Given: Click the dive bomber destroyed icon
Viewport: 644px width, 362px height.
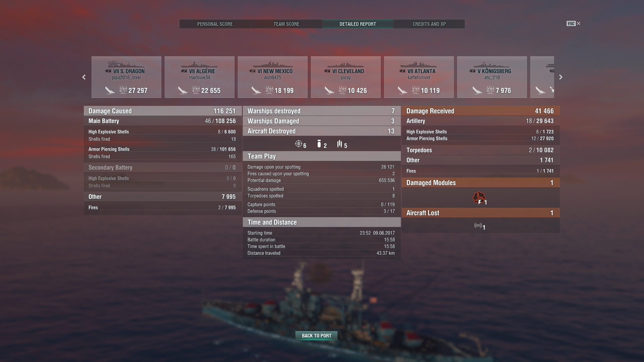Looking at the screenshot, I should [x=319, y=144].
